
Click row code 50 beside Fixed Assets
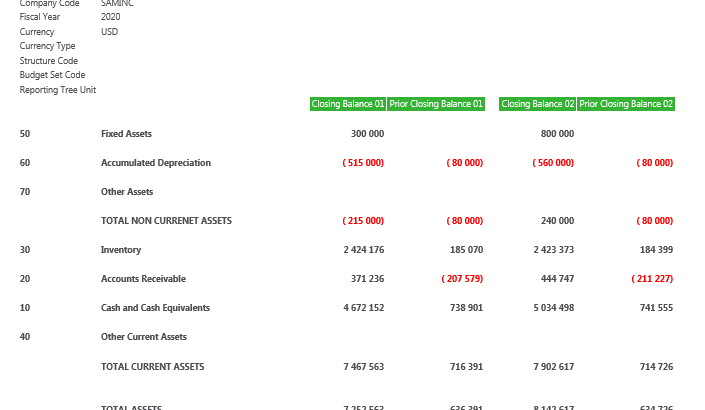pos(25,134)
